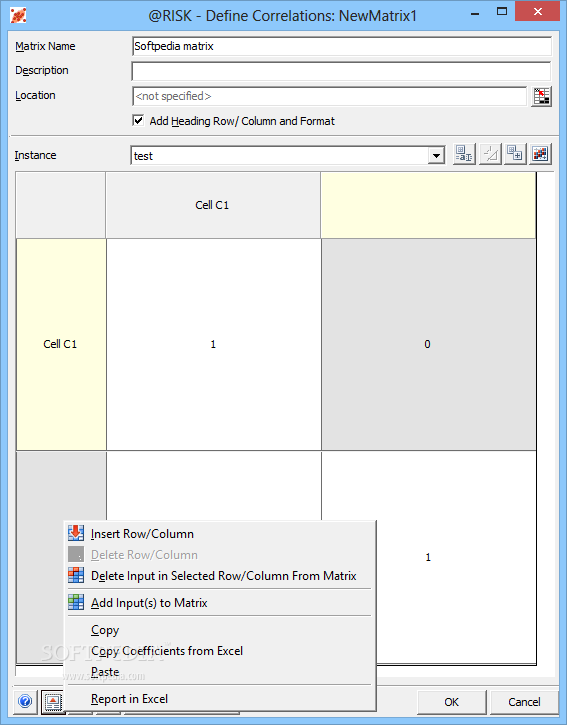Click the show scatter plots matrix icon
Image resolution: width=567 pixels, height=725 pixels.
point(540,154)
